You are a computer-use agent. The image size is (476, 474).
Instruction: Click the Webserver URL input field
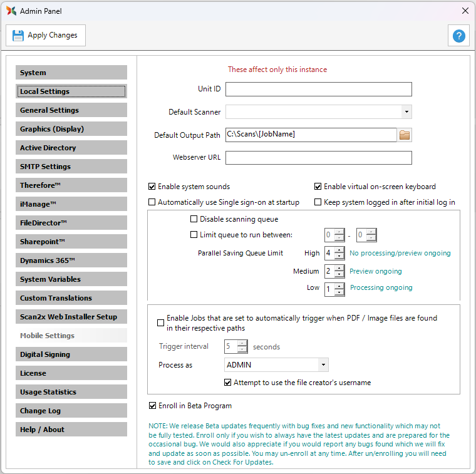pos(318,158)
